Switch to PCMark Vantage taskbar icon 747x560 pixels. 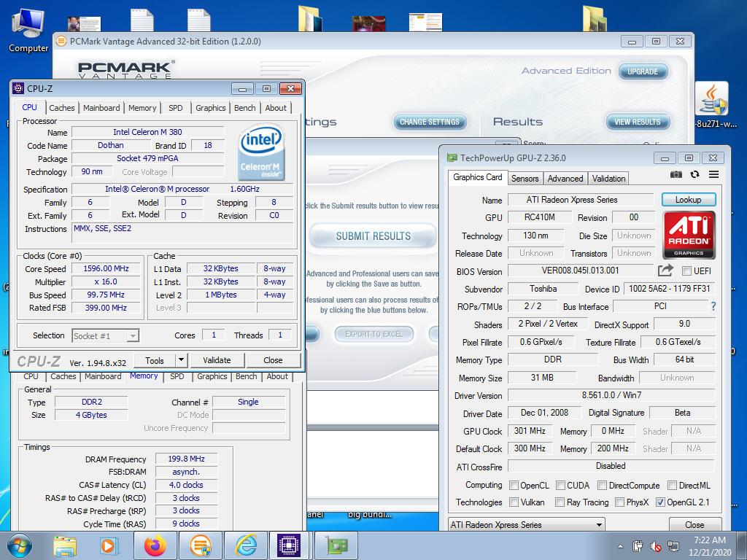pyautogui.click(x=201, y=545)
